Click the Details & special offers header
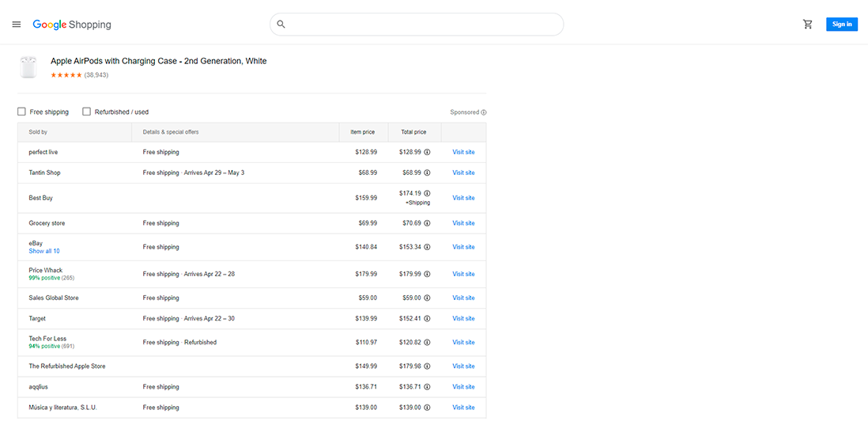868x425 pixels. pyautogui.click(x=171, y=132)
